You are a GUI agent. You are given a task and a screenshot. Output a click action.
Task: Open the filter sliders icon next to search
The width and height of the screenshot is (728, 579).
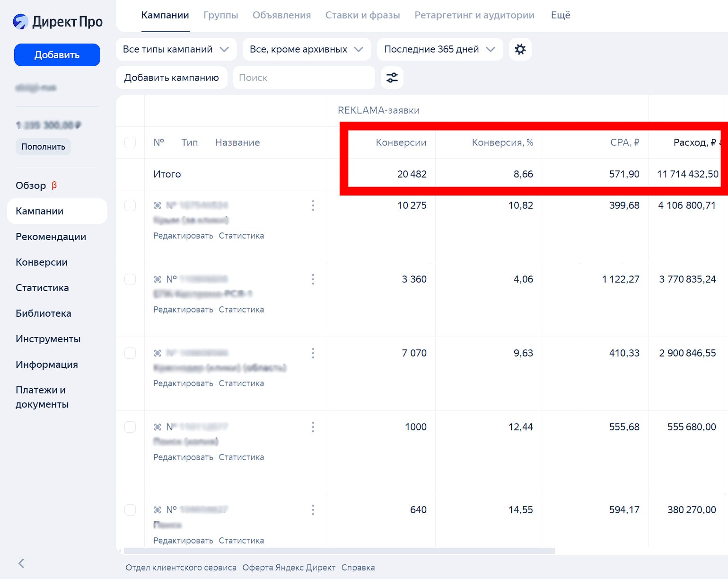point(392,78)
